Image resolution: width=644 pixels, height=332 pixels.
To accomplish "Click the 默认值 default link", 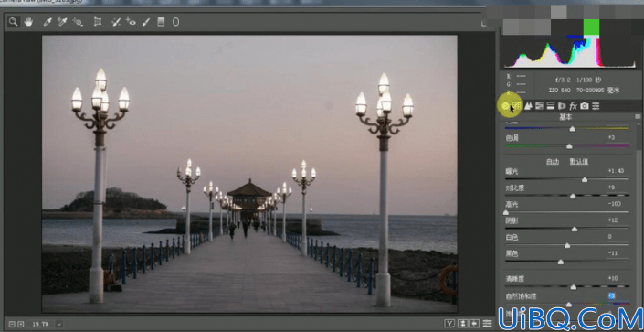I will [579, 162].
